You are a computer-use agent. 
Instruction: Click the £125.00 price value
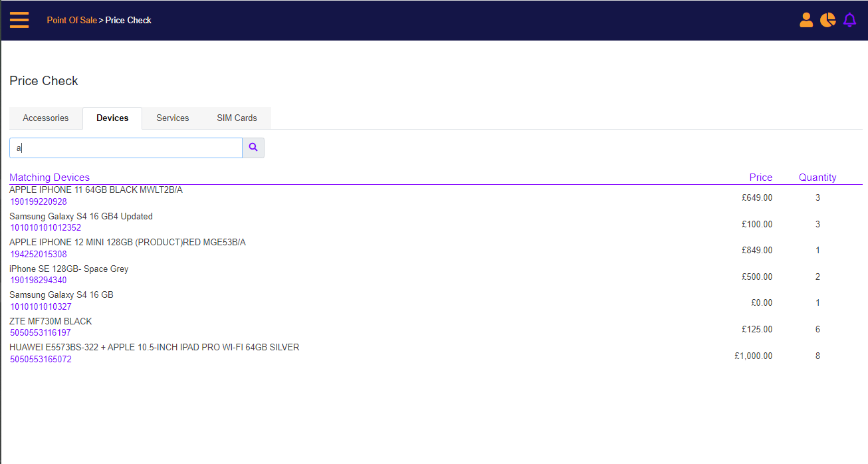(x=757, y=329)
